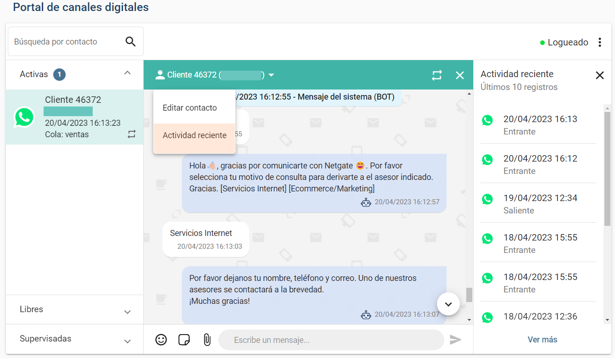This screenshot has width=615, height=364.
Task: Click WhatsApp icon for 18/04/2023 12:36 record
Action: tap(487, 318)
